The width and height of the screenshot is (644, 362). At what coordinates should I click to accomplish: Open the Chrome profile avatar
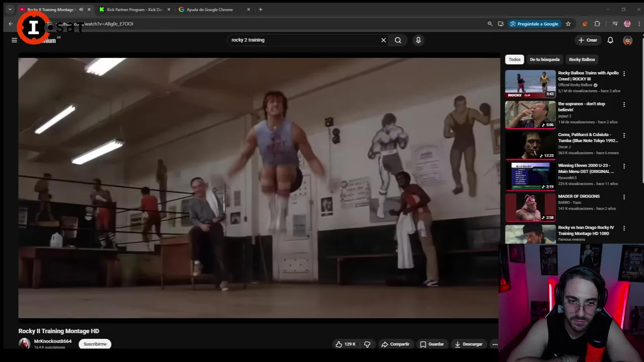627,24
